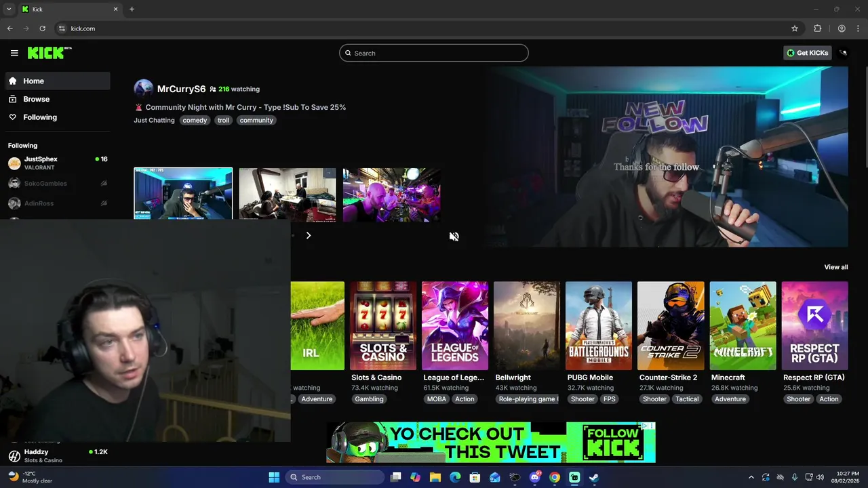Open File Explorer from taskbar

click(435, 477)
